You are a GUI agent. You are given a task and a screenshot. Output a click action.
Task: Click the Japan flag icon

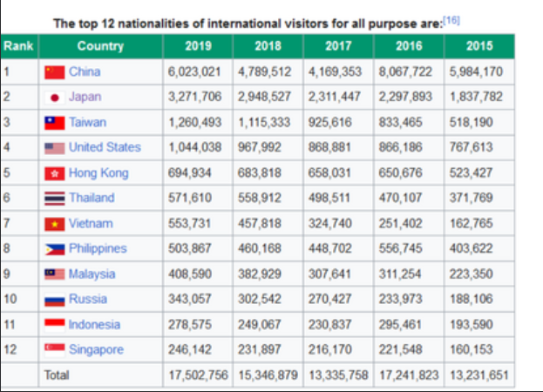pyautogui.click(x=56, y=97)
